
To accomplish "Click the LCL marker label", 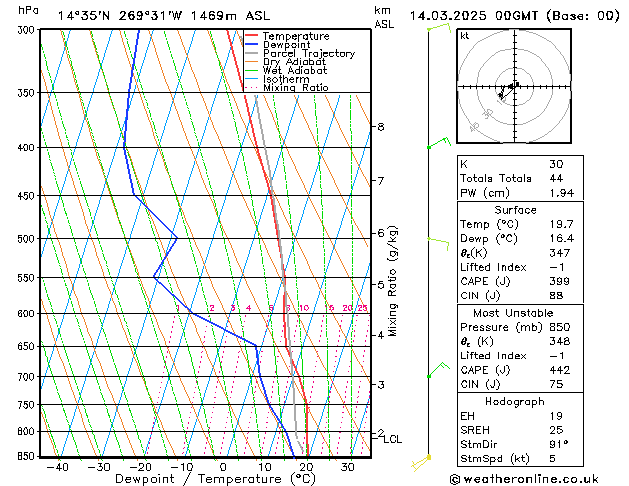I will [393, 439].
